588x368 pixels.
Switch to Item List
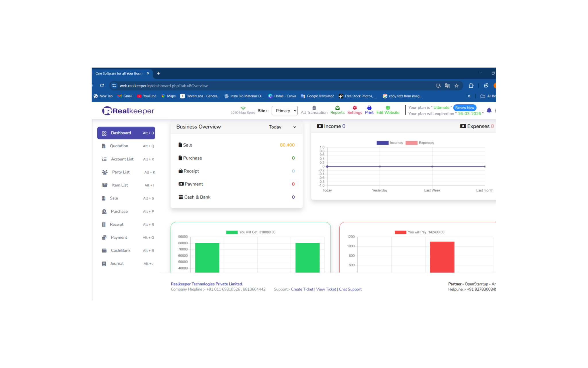pos(120,185)
